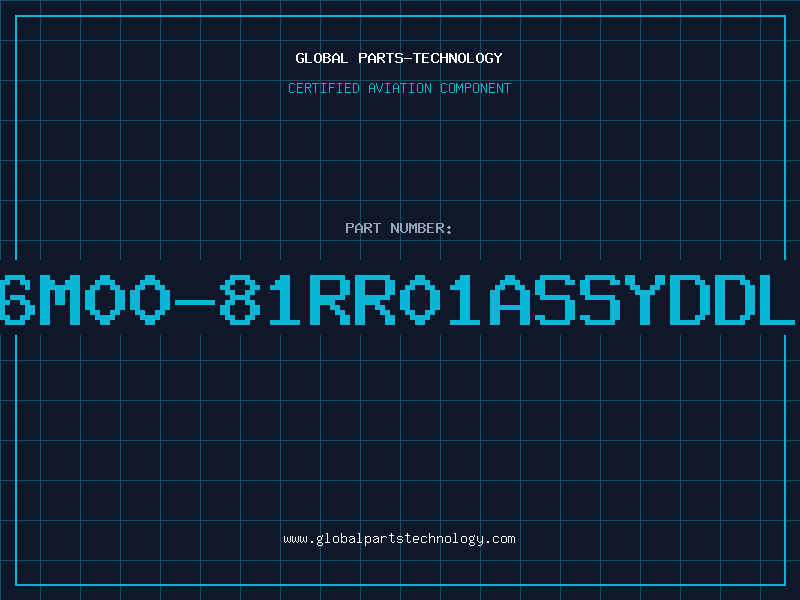Click the part number '6M00-81RR01ASSYDDL'
800x600 pixels.
398,299
